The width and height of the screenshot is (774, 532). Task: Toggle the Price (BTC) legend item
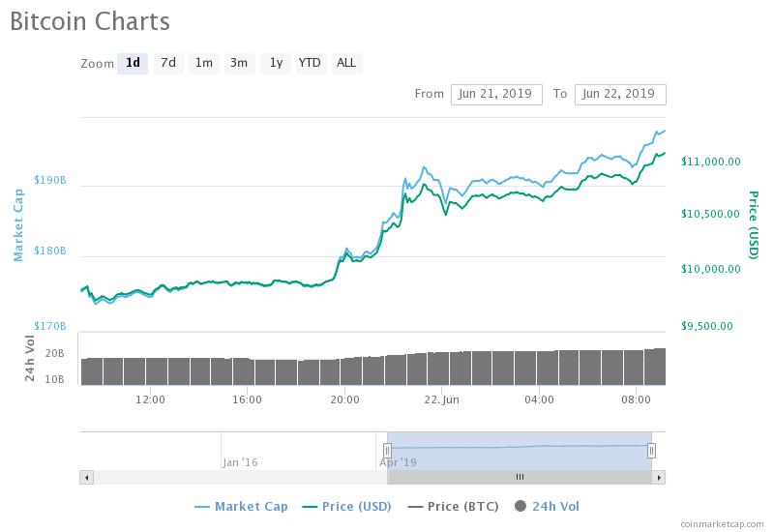(454, 506)
